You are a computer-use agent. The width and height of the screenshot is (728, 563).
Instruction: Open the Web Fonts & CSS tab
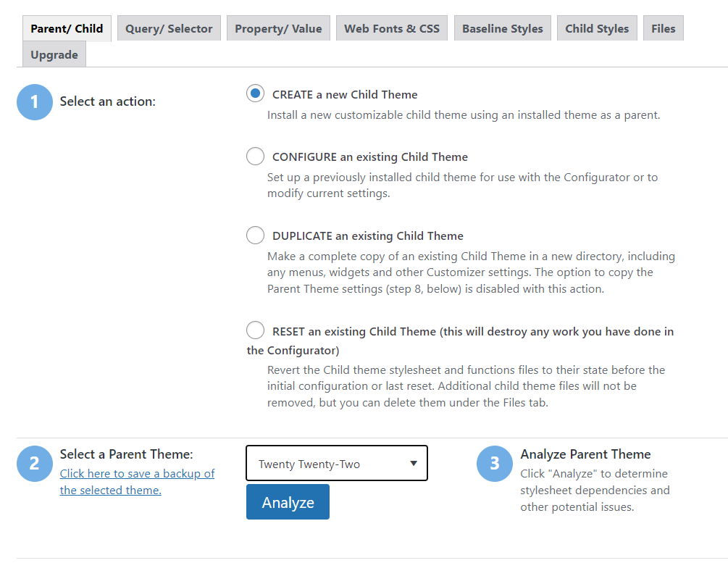point(392,29)
